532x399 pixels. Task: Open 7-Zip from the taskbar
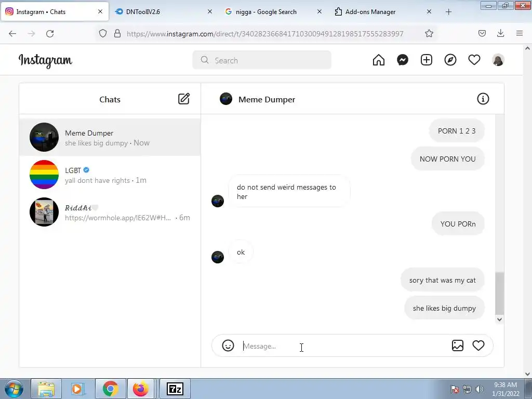click(x=175, y=389)
